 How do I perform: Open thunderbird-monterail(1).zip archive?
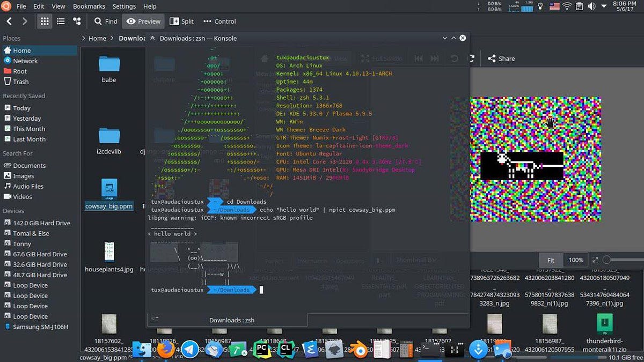(605, 324)
